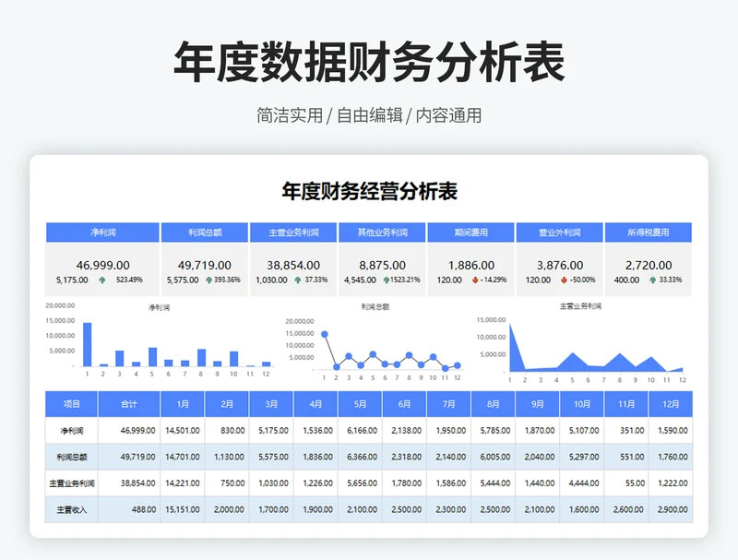Screen dimensions: 738x560
Task: Click the 12月 column header
Action: click(671, 404)
